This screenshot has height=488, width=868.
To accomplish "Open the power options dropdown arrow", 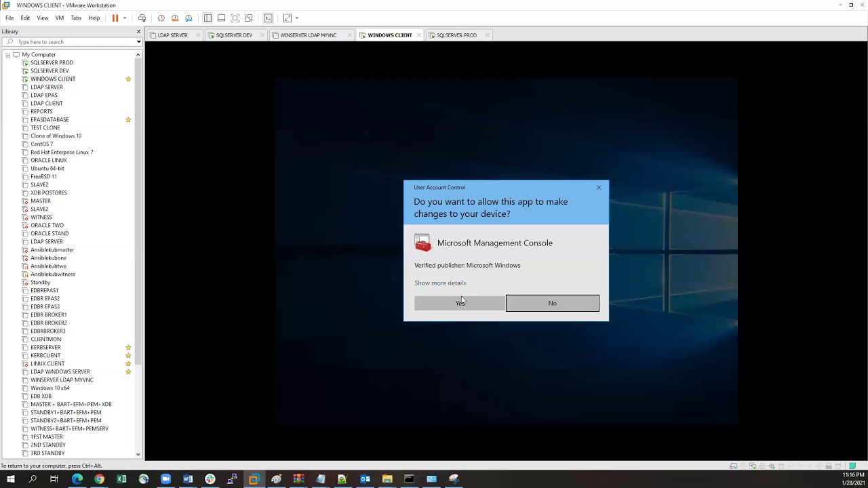I will 125,18.
